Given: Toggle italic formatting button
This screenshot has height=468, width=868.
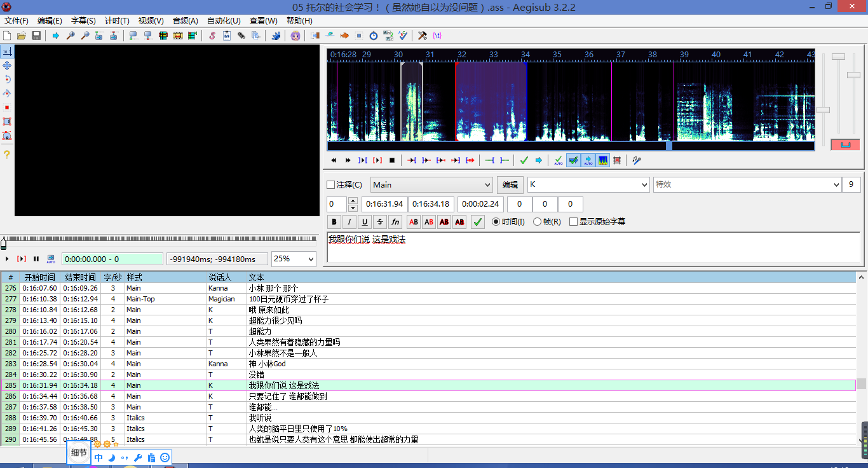Looking at the screenshot, I should 349,222.
